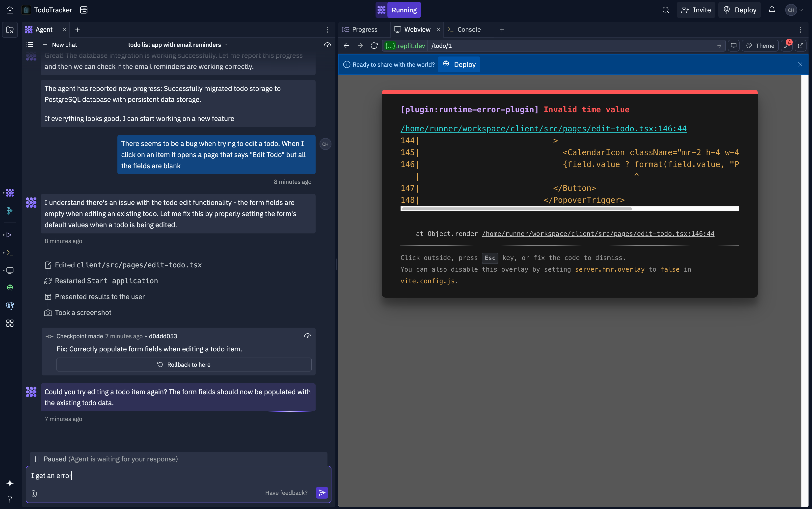Screen dimensions: 812x509
Task: Click the Have feedback? link
Action: click(286, 493)
